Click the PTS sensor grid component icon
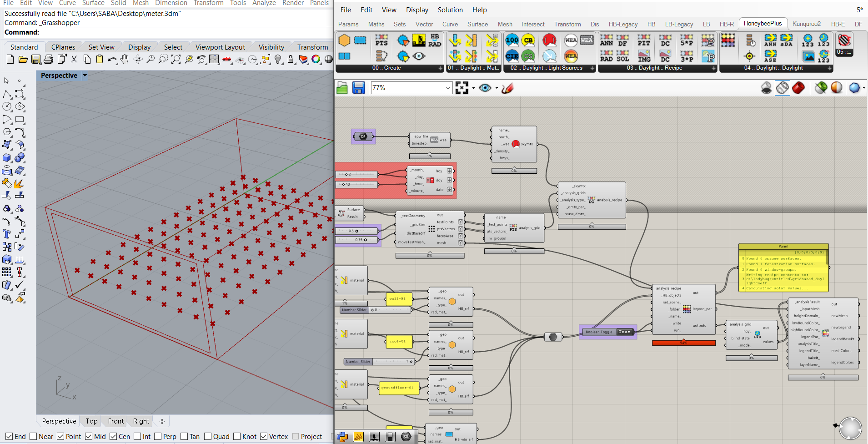Screen dimensions: 868x444 (x=381, y=40)
